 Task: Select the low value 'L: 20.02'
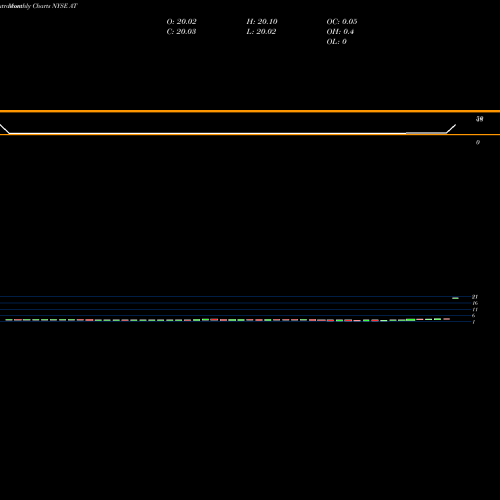click(x=261, y=32)
